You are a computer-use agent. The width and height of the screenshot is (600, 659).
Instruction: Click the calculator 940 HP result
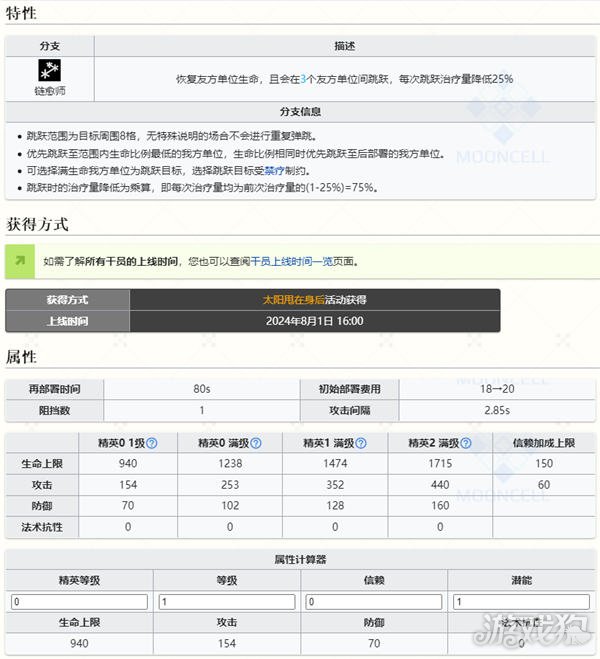79,643
